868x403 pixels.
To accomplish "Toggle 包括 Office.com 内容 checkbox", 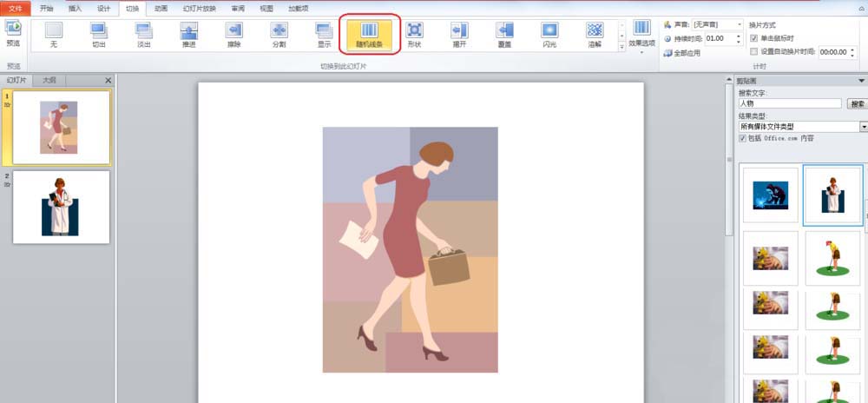I will click(742, 138).
